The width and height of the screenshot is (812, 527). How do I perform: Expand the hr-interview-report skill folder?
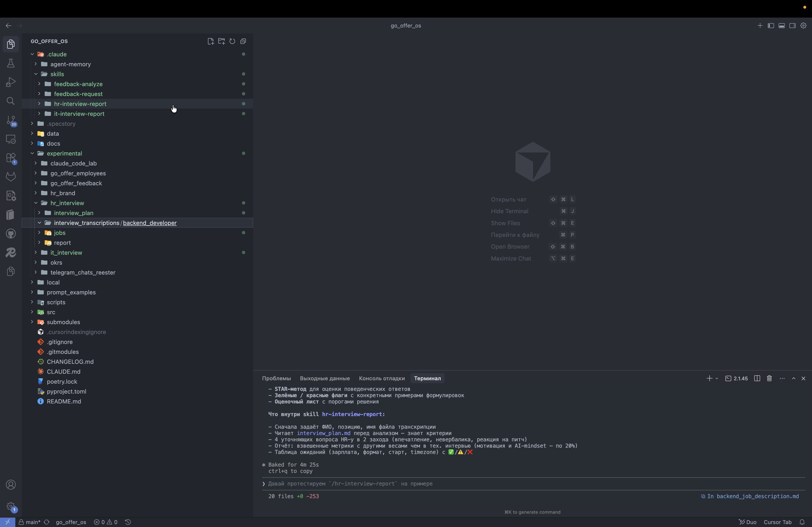[80, 104]
